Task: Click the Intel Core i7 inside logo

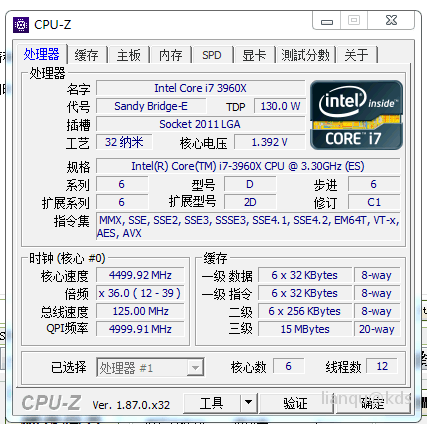Action: coord(356,115)
